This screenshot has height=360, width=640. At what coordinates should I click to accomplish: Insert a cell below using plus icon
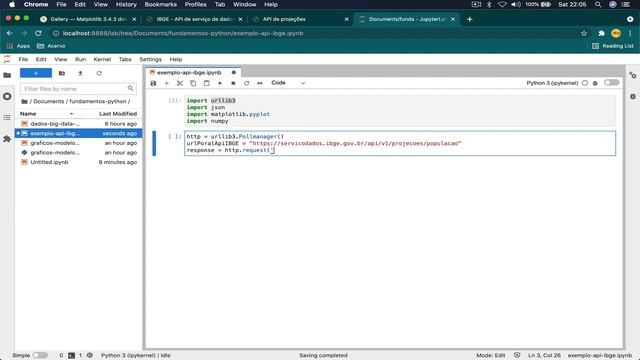point(166,83)
